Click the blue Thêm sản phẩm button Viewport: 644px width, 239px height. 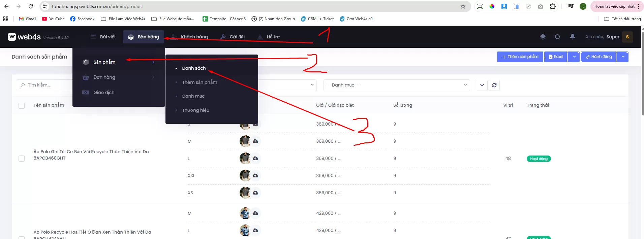(x=520, y=57)
